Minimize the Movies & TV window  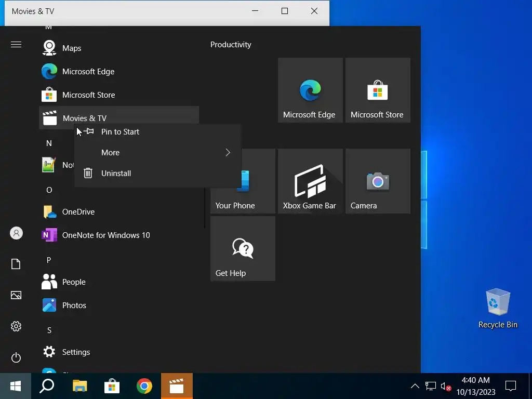pos(255,11)
